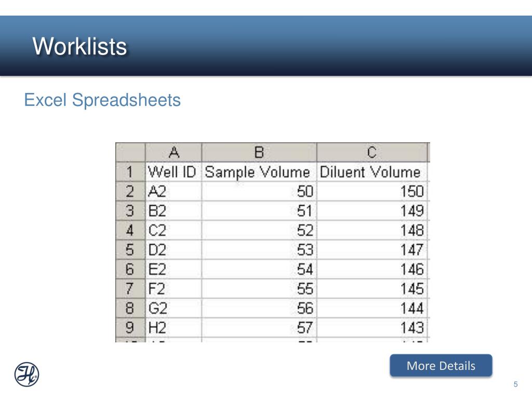
Task: Click the Well ID header cell
Action: pyautogui.click(x=174, y=171)
